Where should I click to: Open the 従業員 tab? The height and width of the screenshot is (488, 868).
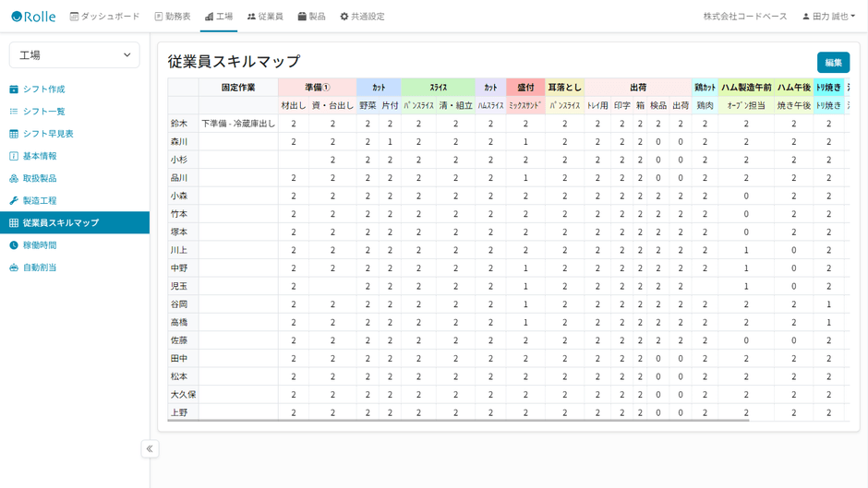pyautogui.click(x=265, y=17)
